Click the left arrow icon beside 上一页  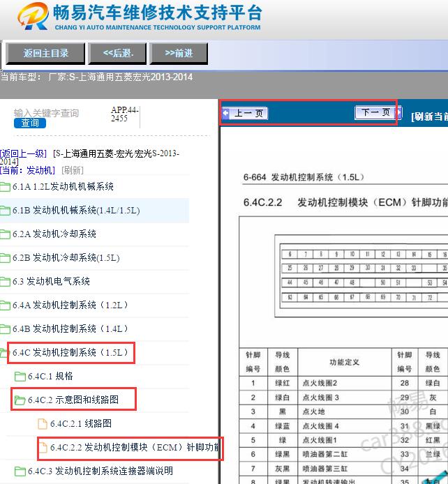225,113
